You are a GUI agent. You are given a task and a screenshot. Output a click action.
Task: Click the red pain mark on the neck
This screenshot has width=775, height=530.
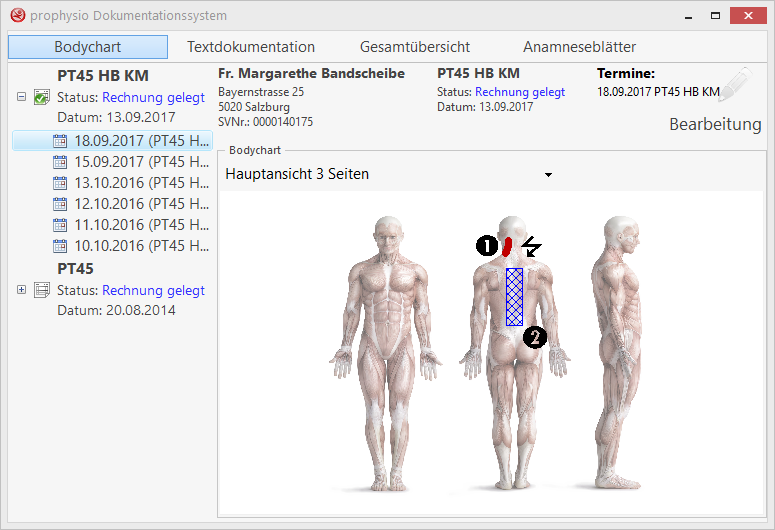coord(507,246)
